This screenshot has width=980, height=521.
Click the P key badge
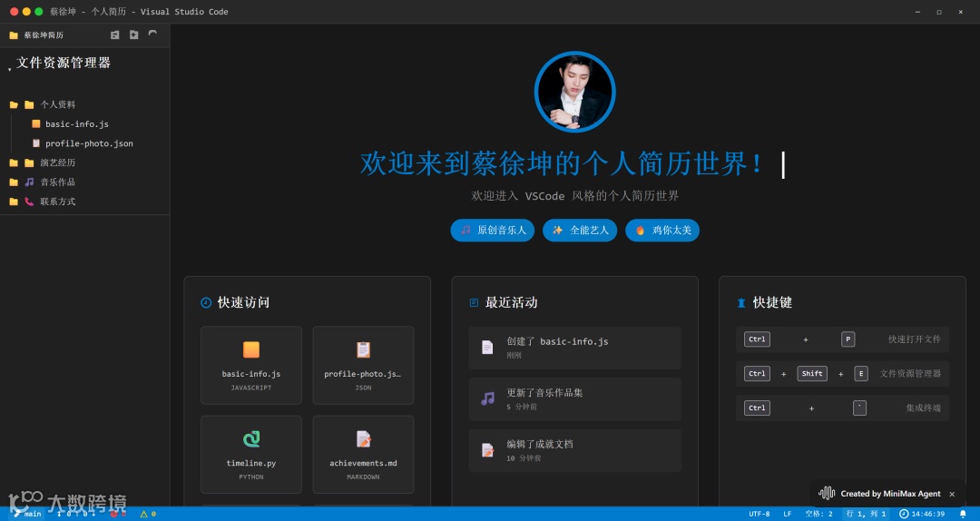(x=848, y=339)
